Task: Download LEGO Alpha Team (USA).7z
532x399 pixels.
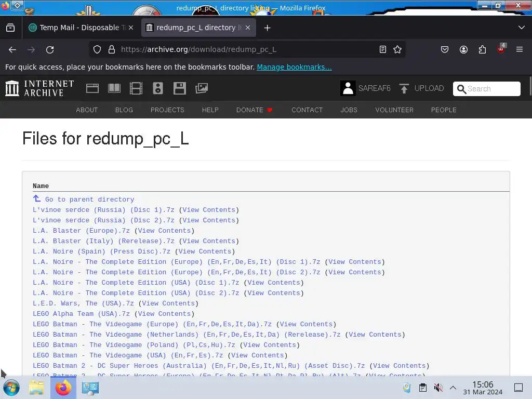Action: point(82,314)
